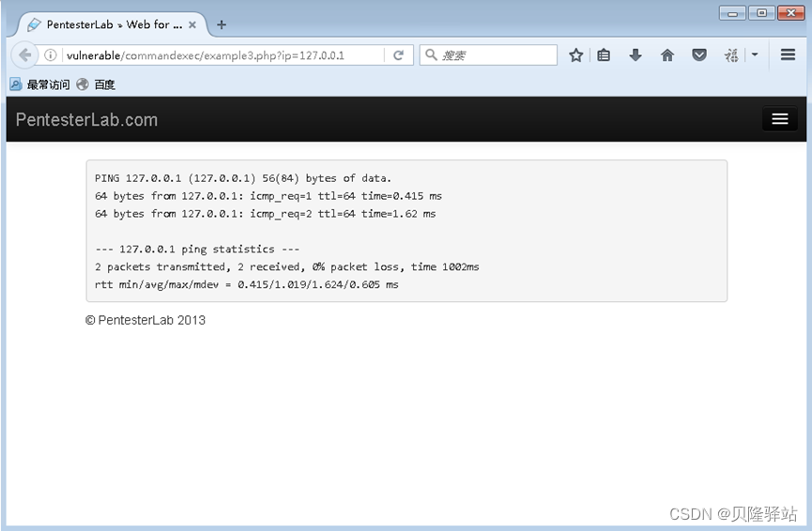812x531 pixels.
Task: Click the search magnifier icon
Action: (x=431, y=54)
